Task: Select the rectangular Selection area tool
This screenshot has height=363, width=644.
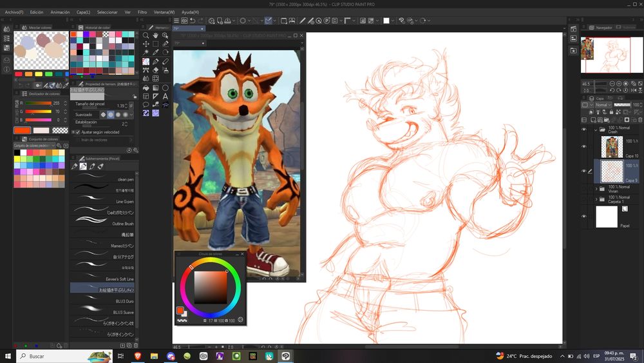Action: pos(156,44)
